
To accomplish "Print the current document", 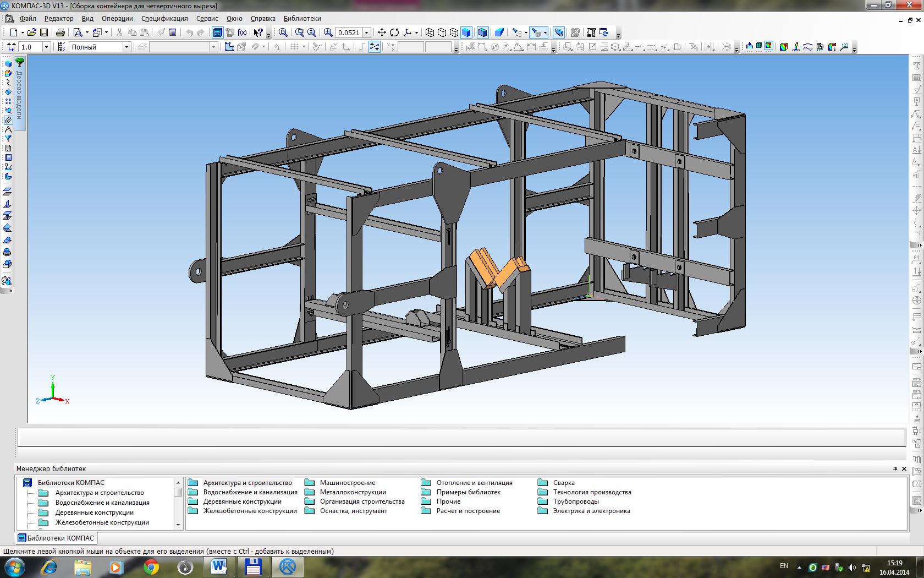I will (61, 32).
